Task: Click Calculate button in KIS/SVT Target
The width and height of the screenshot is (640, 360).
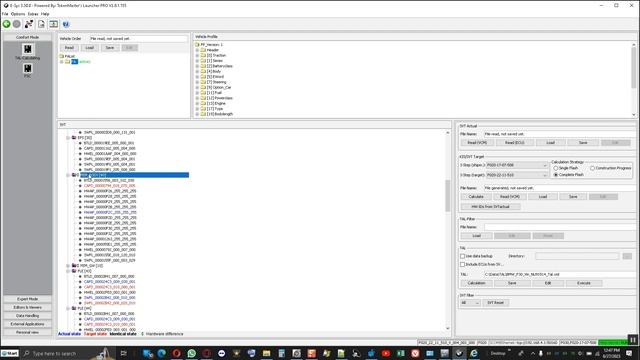Action: (476, 197)
